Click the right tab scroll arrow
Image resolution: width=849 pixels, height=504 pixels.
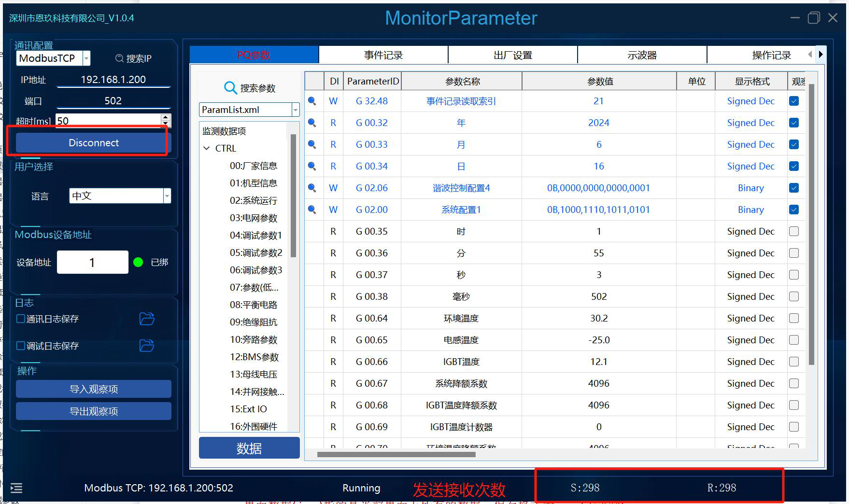(x=821, y=55)
